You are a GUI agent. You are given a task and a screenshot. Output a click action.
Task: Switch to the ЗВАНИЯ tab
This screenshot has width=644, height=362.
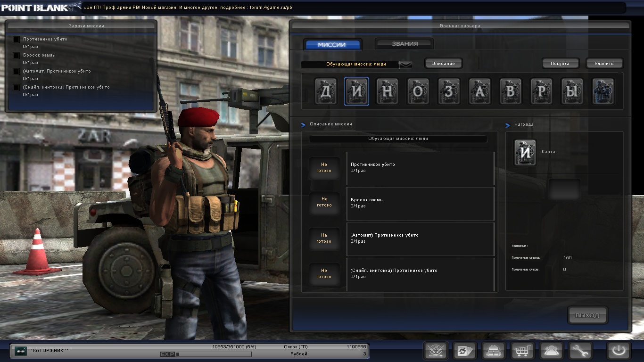pyautogui.click(x=405, y=44)
